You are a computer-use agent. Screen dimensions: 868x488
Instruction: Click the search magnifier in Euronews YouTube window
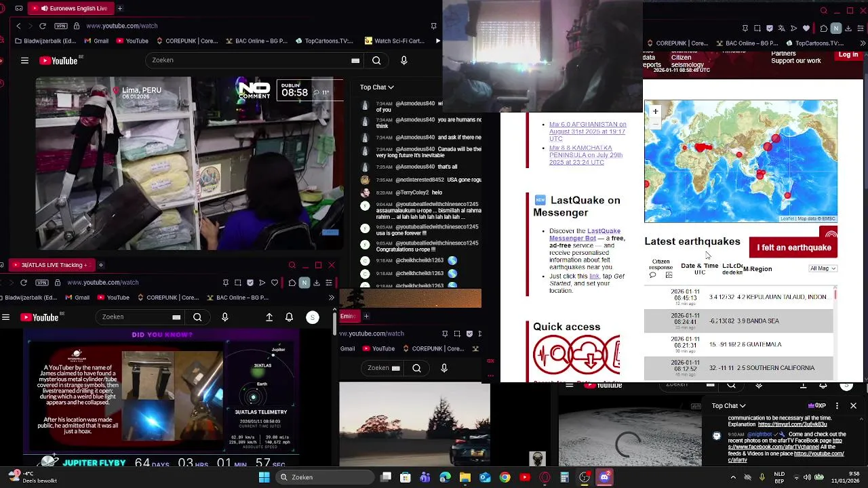376,60
